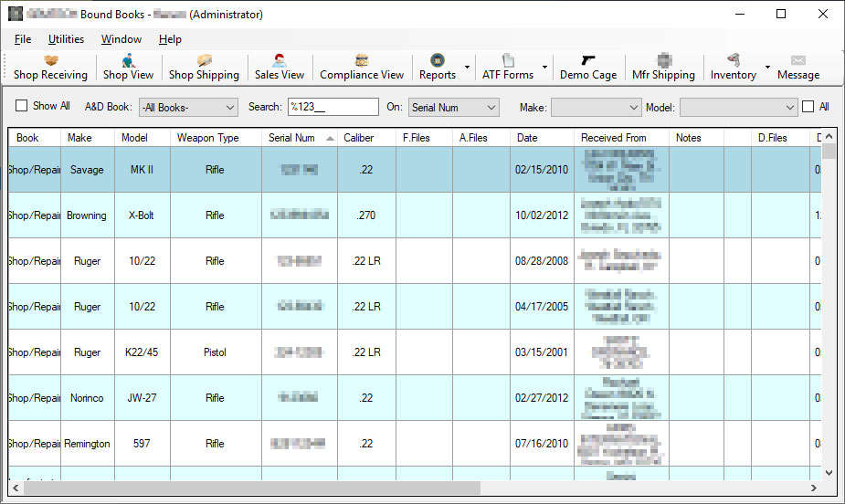Select the Pistol weapon type cell
Image resolution: width=845 pixels, height=504 pixels.
[x=216, y=352]
